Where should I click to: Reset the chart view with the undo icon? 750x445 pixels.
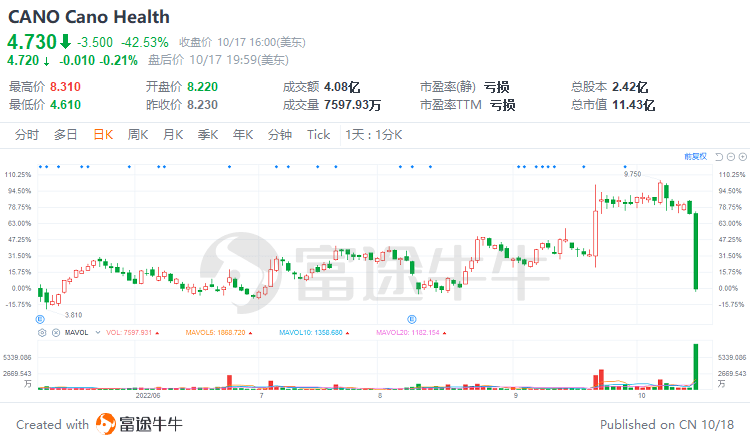pyautogui.click(x=719, y=157)
